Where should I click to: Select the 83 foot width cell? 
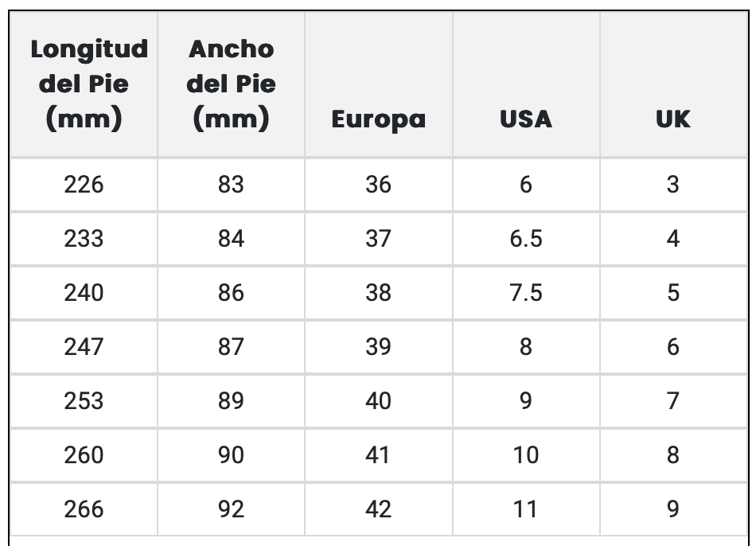pyautogui.click(x=231, y=185)
